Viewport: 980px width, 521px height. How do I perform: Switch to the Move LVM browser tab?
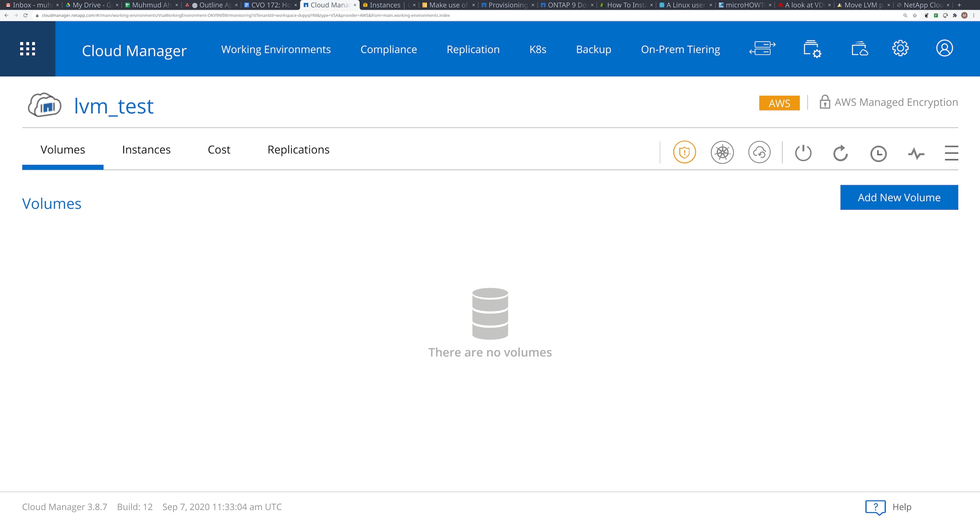(864, 5)
